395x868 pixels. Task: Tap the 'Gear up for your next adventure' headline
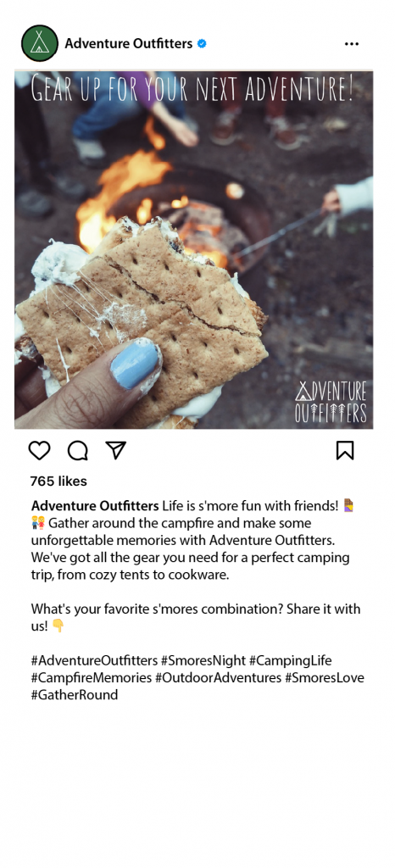192,87
